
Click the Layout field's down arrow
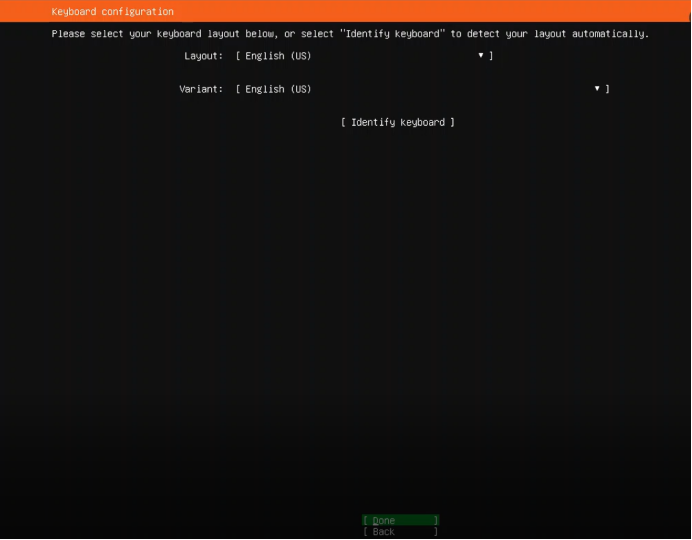[x=481, y=56]
